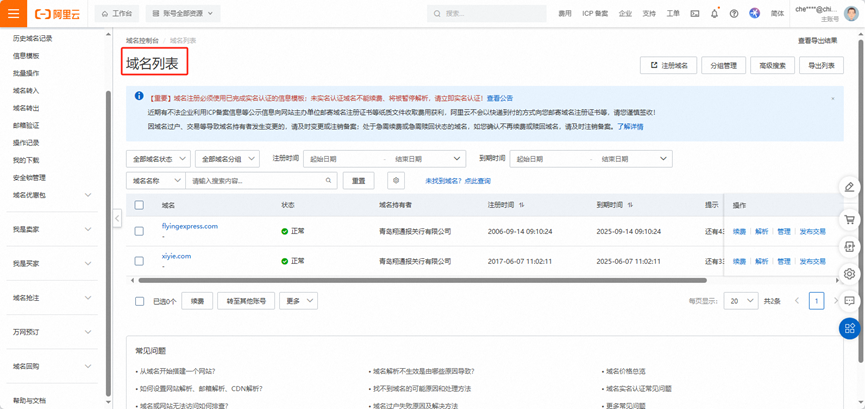Click 续费 for xiyie.com row

tap(739, 261)
